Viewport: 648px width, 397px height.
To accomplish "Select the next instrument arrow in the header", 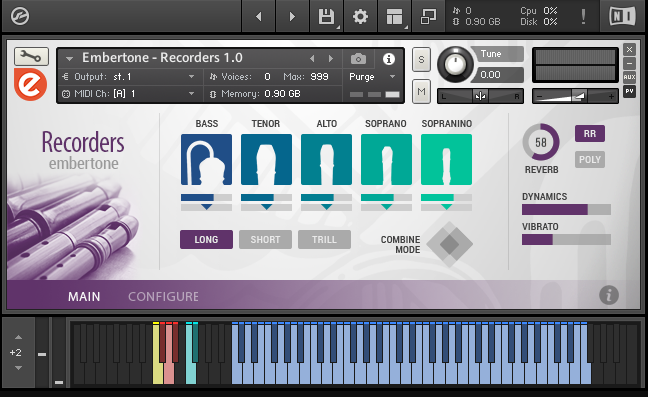I will (331, 59).
